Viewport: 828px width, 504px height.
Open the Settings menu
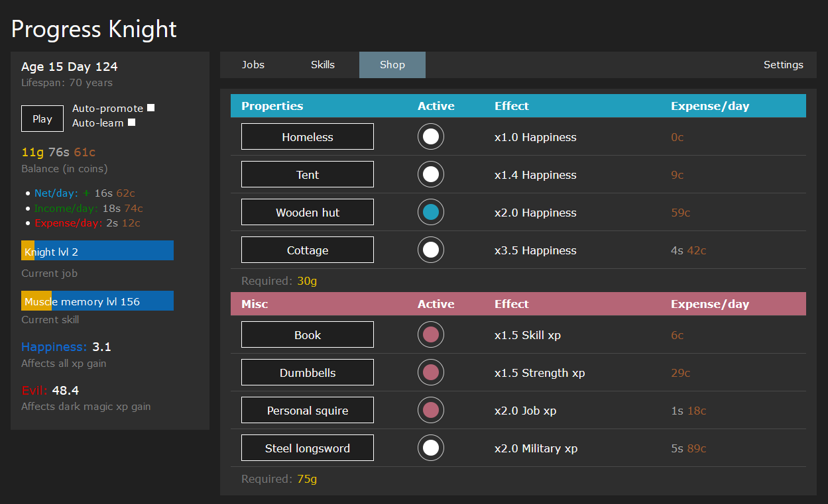pos(783,64)
